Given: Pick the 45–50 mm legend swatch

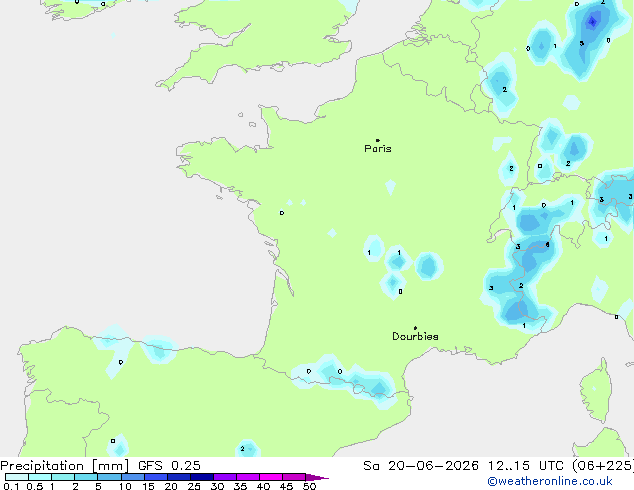Looking at the screenshot, I should [294, 477].
